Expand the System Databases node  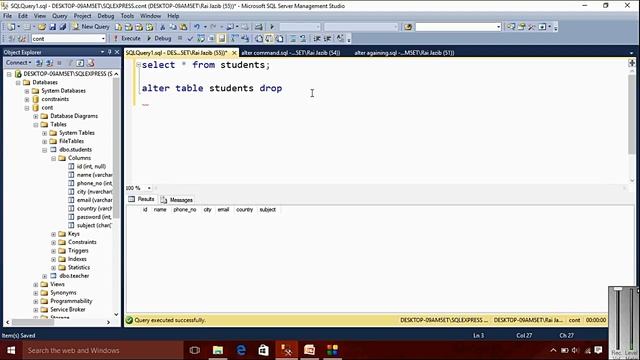click(x=27, y=91)
